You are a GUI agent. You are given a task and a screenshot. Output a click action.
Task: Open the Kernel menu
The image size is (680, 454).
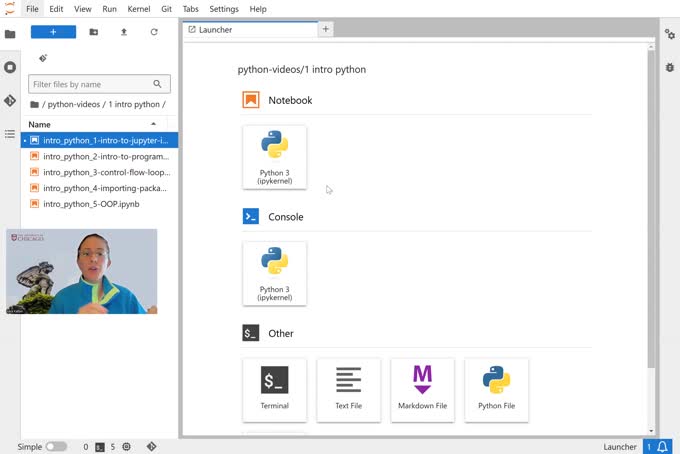coord(140,9)
